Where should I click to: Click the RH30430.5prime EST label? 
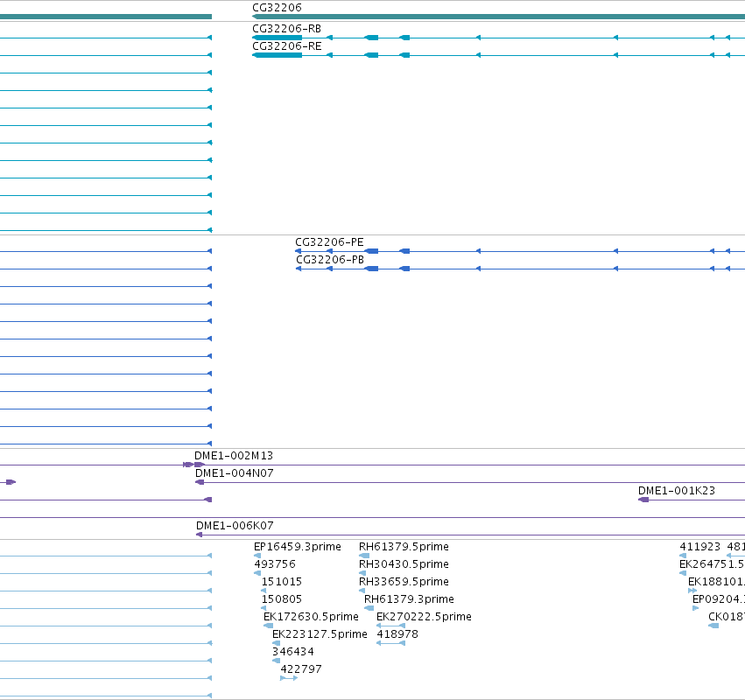click(x=404, y=564)
